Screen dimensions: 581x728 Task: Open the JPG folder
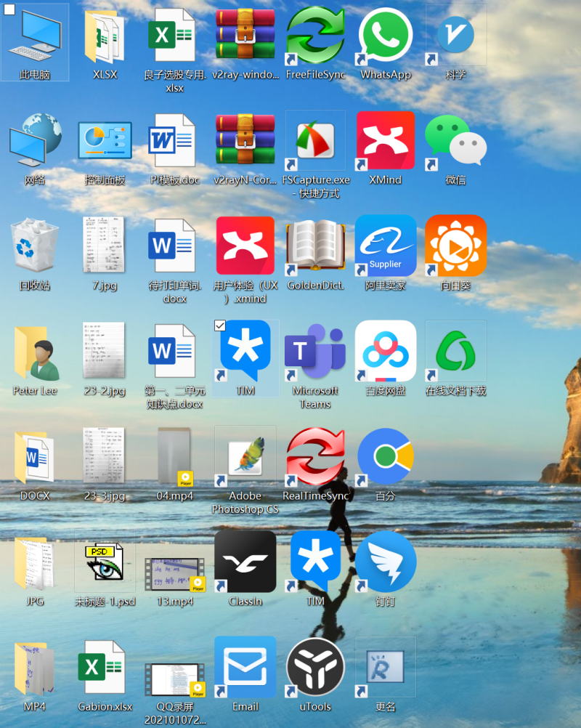pos(35,563)
